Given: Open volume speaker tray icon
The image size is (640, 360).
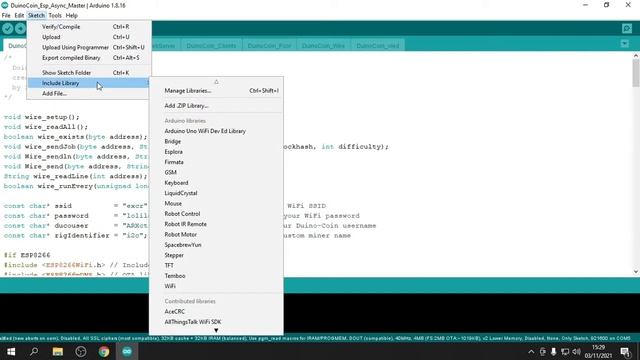Looking at the screenshot, I should pos(576,351).
